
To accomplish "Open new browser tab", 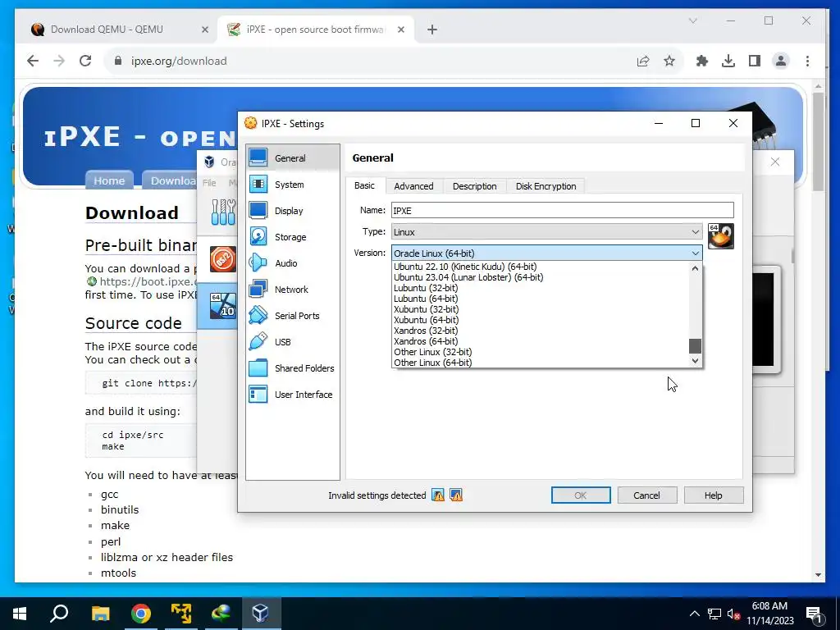I will pyautogui.click(x=432, y=30).
